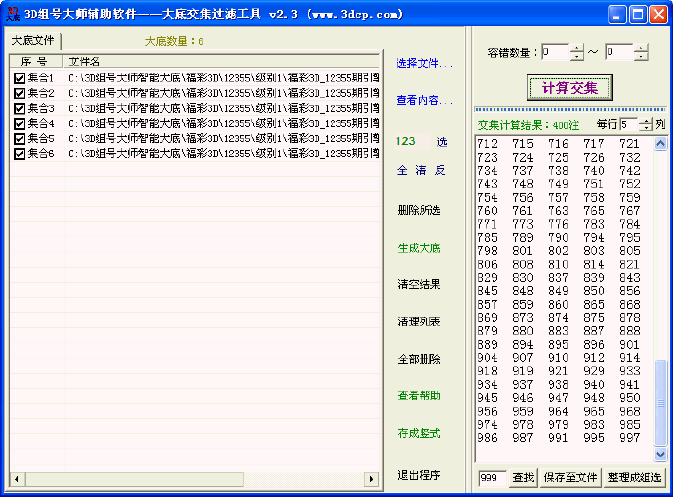673x497 pixels.
Task: Toggle the checkbox for 集合6
Action: 19,154
